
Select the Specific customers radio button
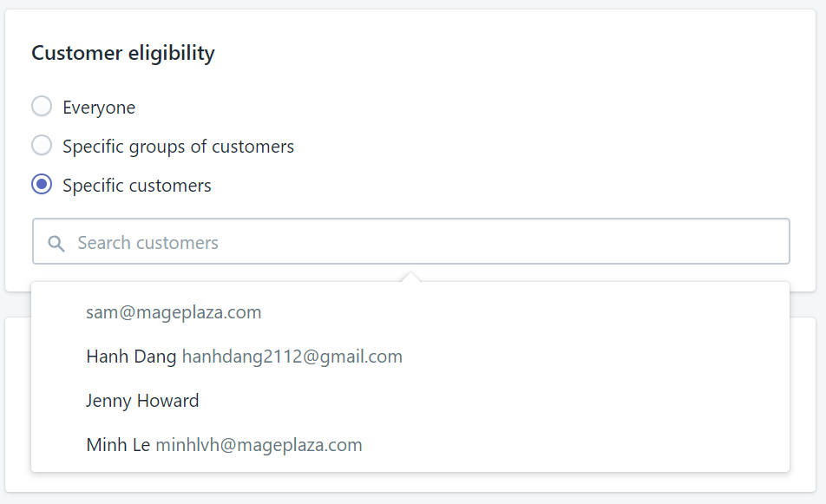[x=42, y=184]
